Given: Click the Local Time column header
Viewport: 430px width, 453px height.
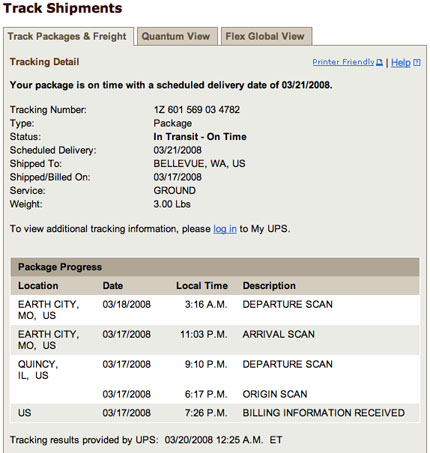Looking at the screenshot, I should pyautogui.click(x=202, y=286).
